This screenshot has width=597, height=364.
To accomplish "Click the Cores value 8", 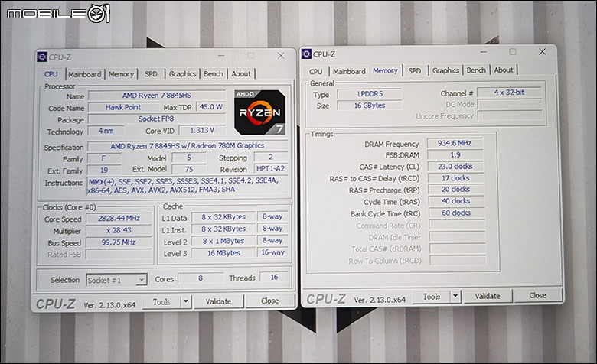I will [x=201, y=278].
